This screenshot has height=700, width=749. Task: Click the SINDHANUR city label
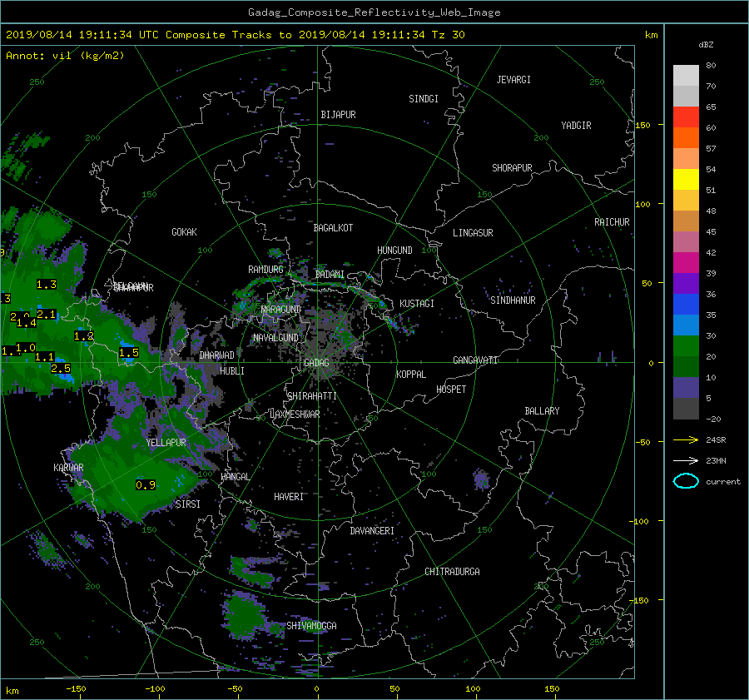point(513,300)
